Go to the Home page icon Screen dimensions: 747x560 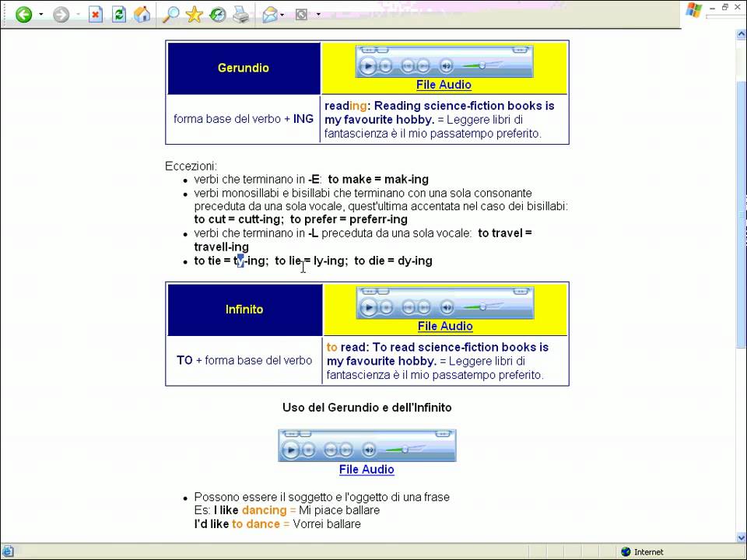click(142, 14)
